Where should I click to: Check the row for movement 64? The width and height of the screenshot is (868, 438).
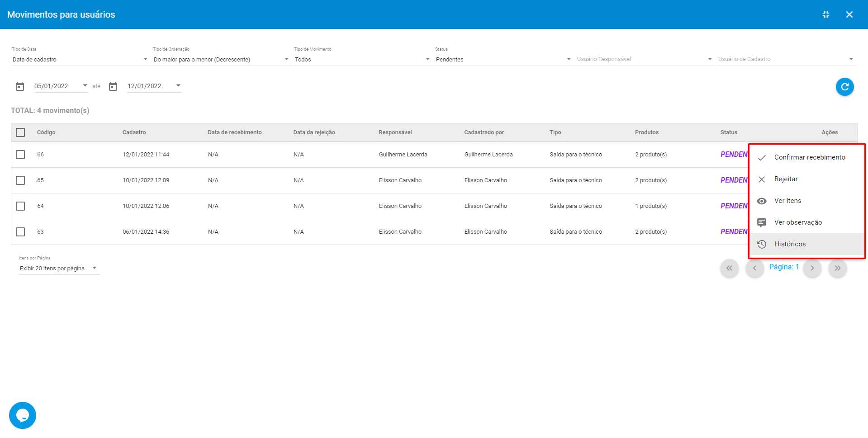point(20,206)
